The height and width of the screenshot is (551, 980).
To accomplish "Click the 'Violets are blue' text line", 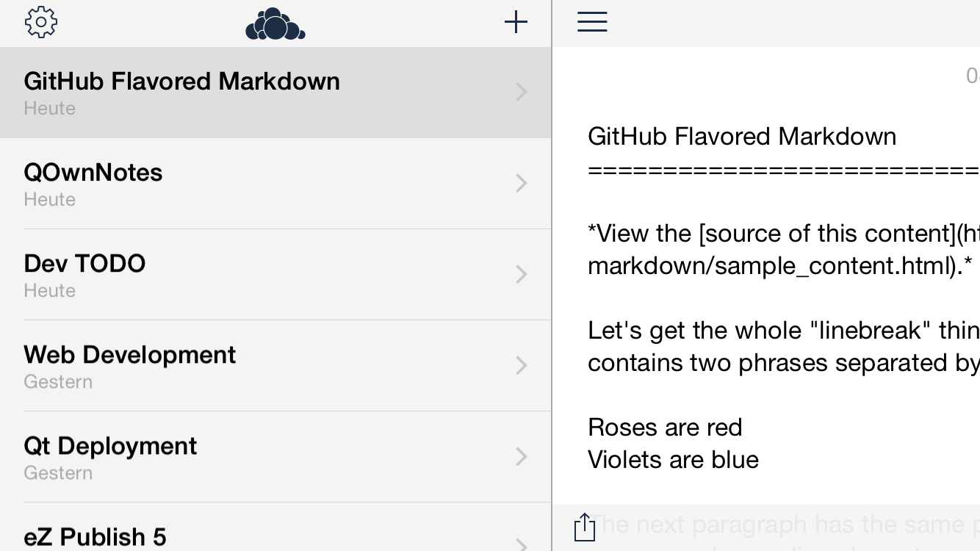I will coord(673,460).
